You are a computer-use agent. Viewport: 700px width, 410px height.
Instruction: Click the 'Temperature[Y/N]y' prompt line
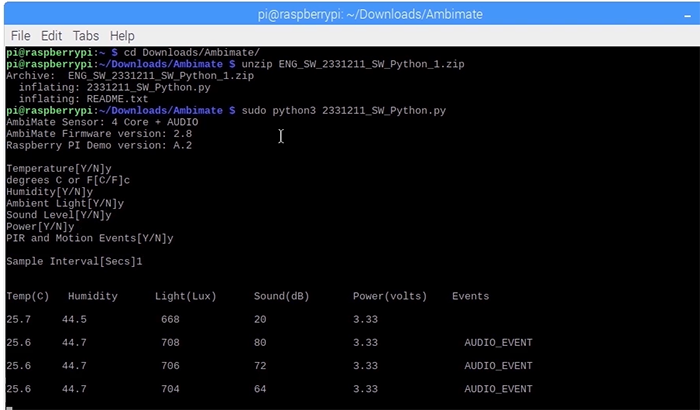[58, 168]
